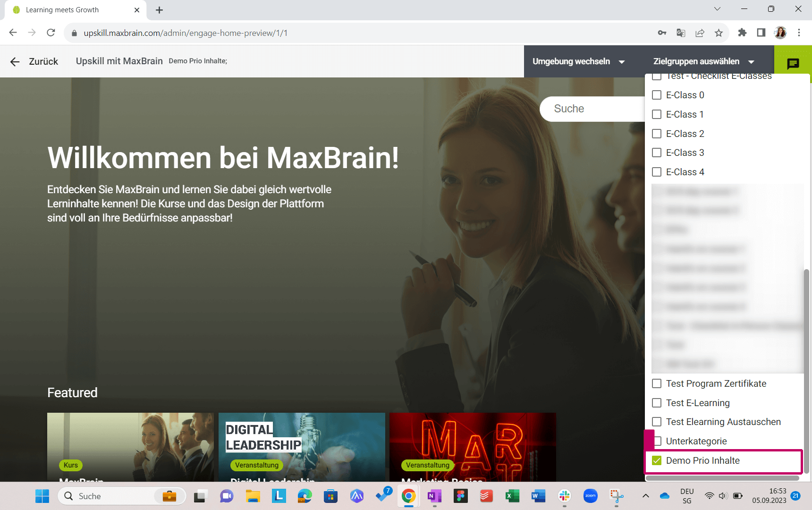
Task: Open the Task View taskbar icon
Action: tap(201, 496)
